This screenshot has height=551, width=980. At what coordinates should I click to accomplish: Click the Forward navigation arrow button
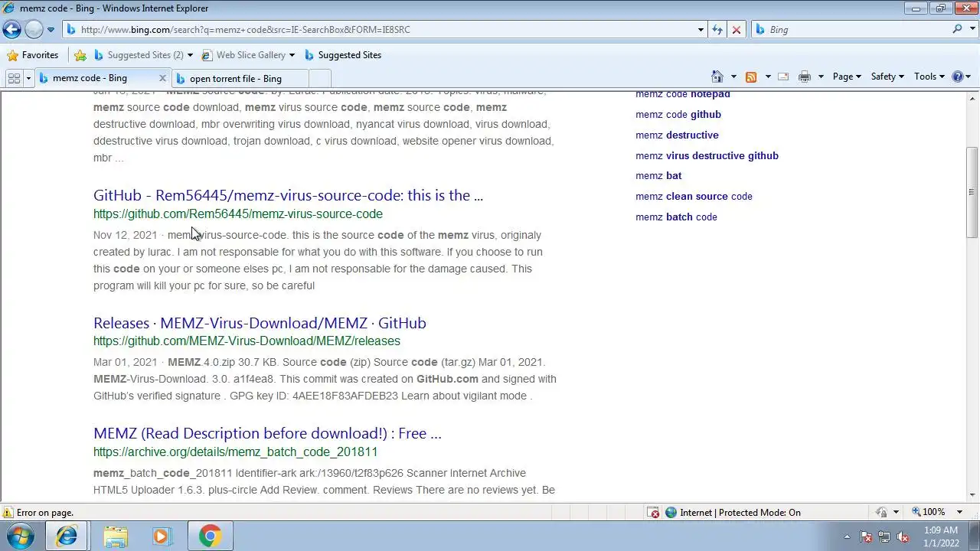pyautogui.click(x=34, y=30)
